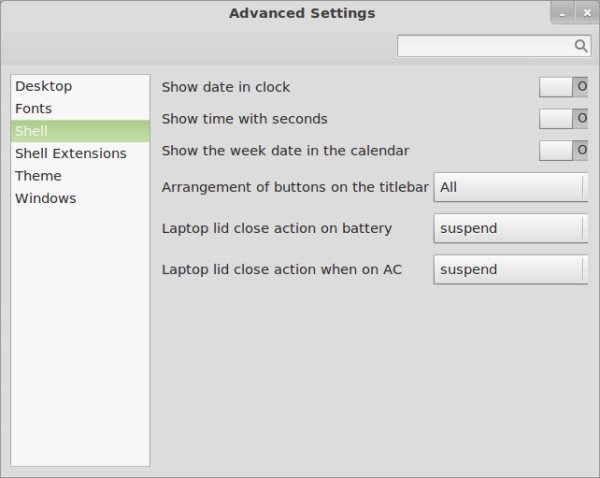Click 'Laptop lid close action on battery' label

(277, 228)
